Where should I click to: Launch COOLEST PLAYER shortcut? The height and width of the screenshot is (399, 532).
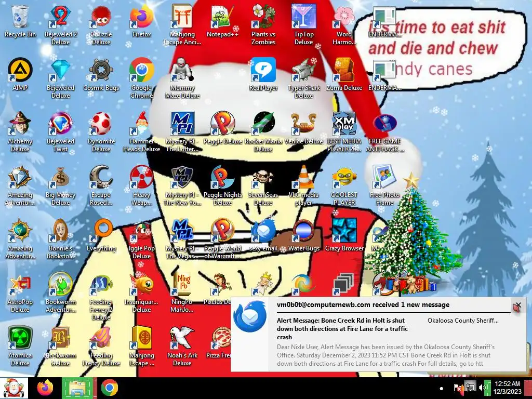point(344,185)
